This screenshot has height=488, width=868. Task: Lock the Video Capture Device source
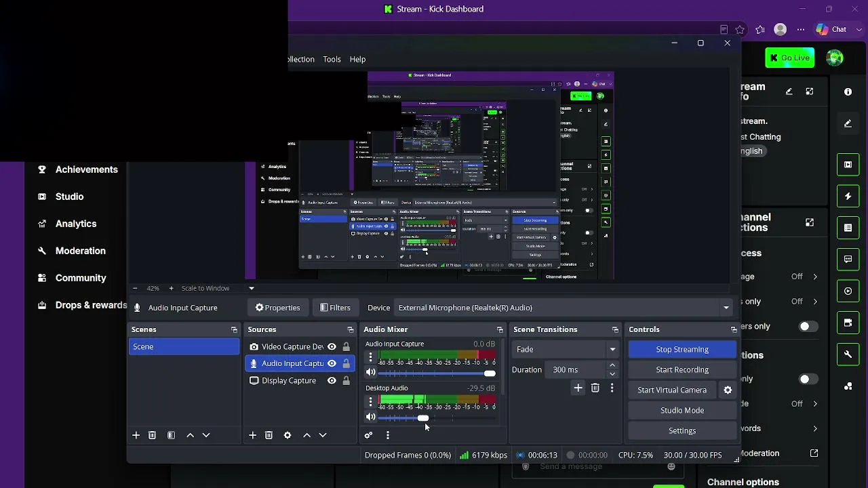346,346
